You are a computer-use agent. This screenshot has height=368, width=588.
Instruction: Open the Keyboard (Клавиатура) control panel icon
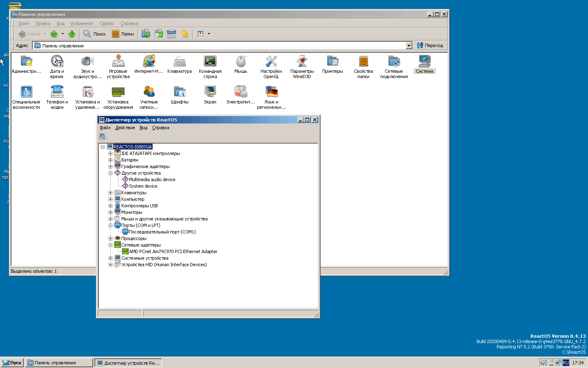click(179, 62)
